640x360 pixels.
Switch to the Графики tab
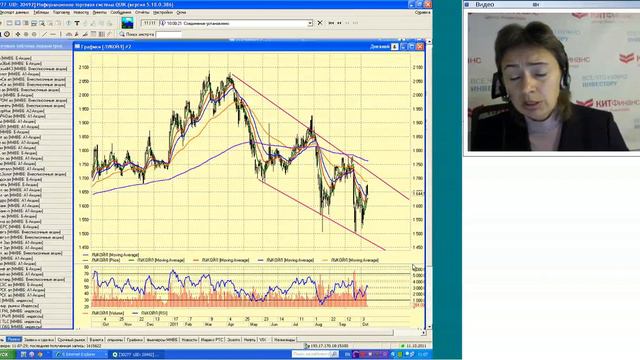[x=135, y=340]
